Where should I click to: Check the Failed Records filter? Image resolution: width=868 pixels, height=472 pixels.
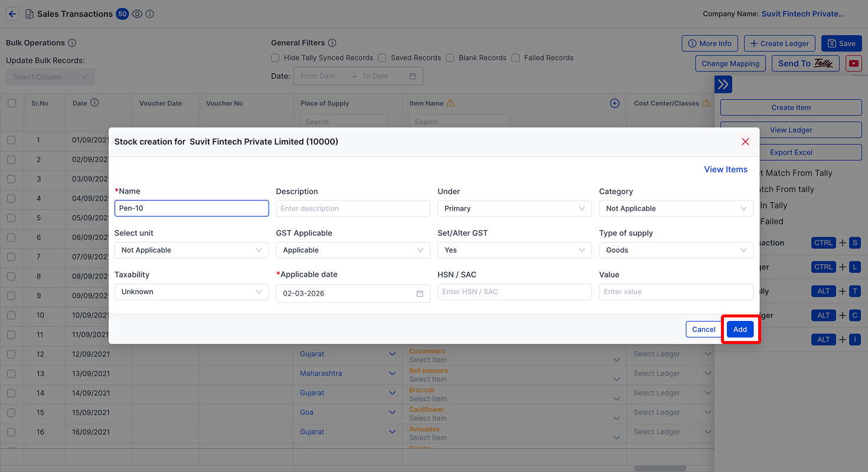(x=515, y=58)
